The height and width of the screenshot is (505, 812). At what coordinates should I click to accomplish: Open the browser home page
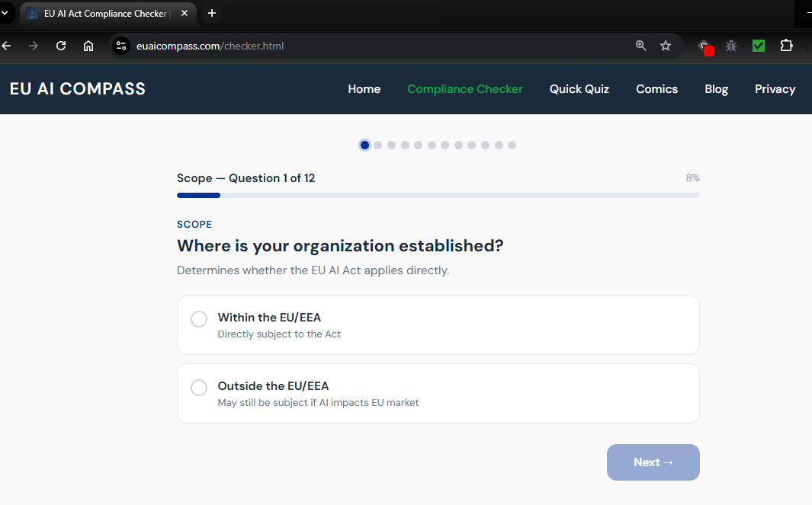click(88, 46)
